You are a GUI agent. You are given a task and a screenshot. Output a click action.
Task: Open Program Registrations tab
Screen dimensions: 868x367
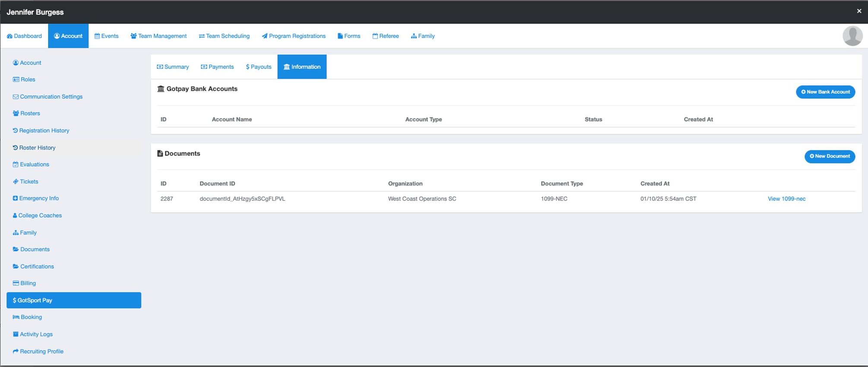click(294, 36)
